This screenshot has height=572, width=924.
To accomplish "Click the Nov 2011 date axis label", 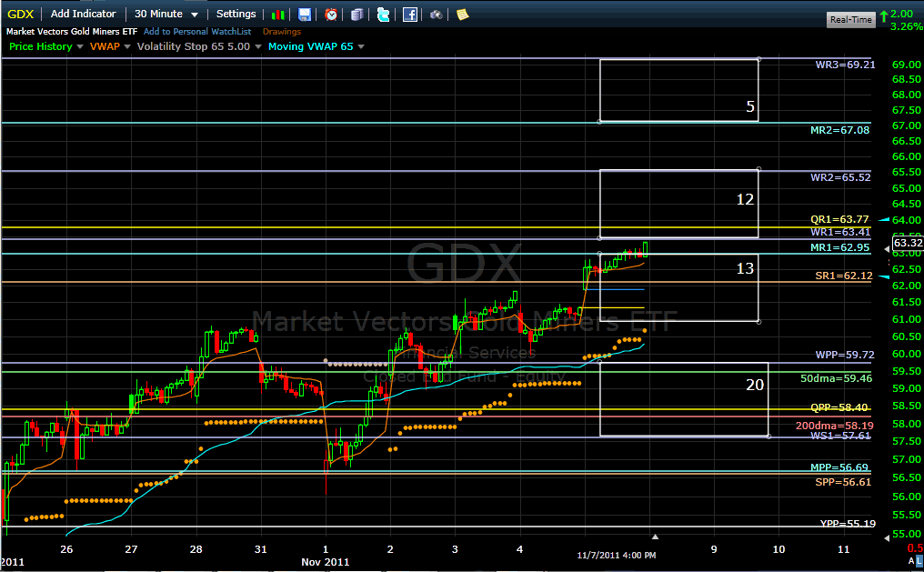I will pos(326,562).
